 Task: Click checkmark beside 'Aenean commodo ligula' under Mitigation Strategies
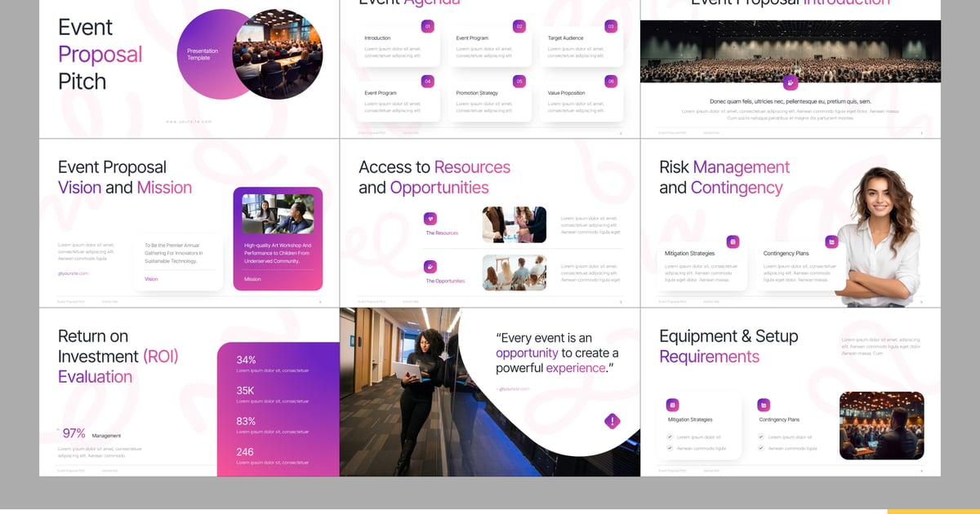click(x=670, y=448)
